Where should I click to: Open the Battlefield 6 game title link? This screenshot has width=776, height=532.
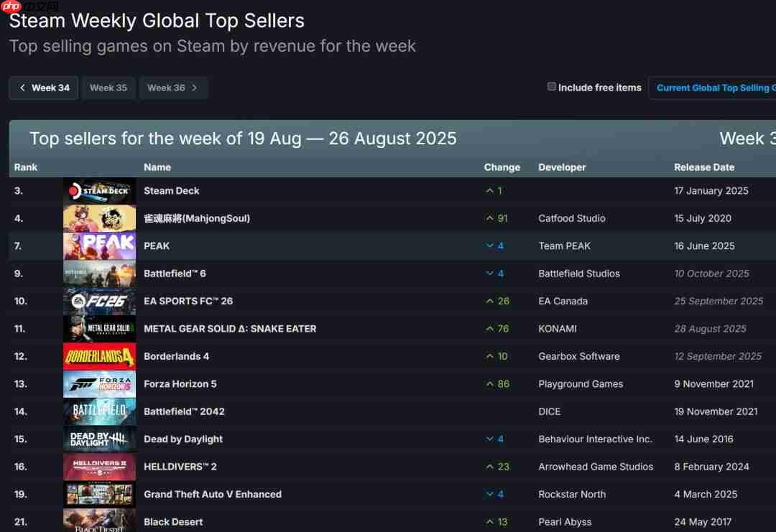(175, 274)
